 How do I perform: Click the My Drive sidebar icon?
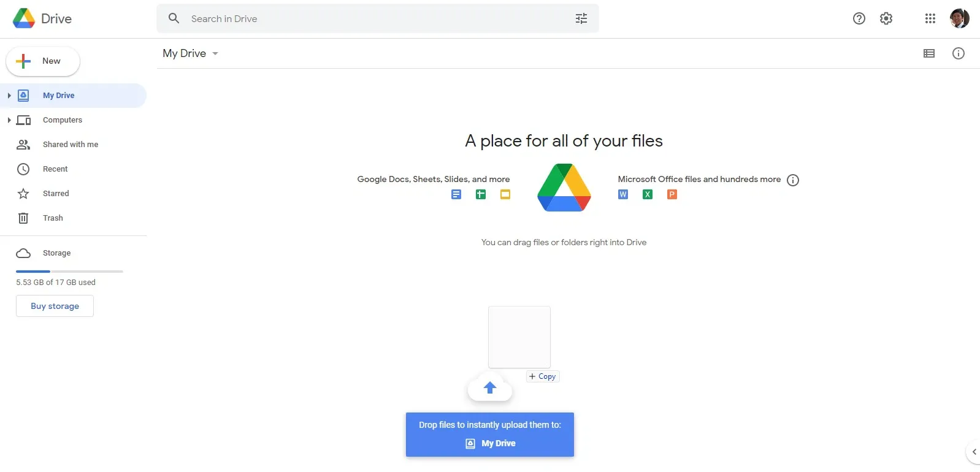(x=23, y=95)
